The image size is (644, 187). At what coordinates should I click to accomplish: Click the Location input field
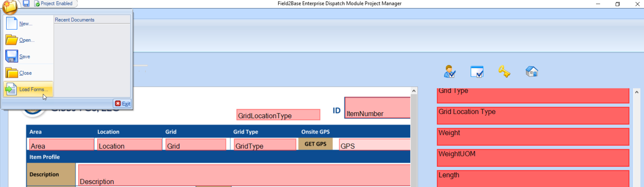click(130, 144)
